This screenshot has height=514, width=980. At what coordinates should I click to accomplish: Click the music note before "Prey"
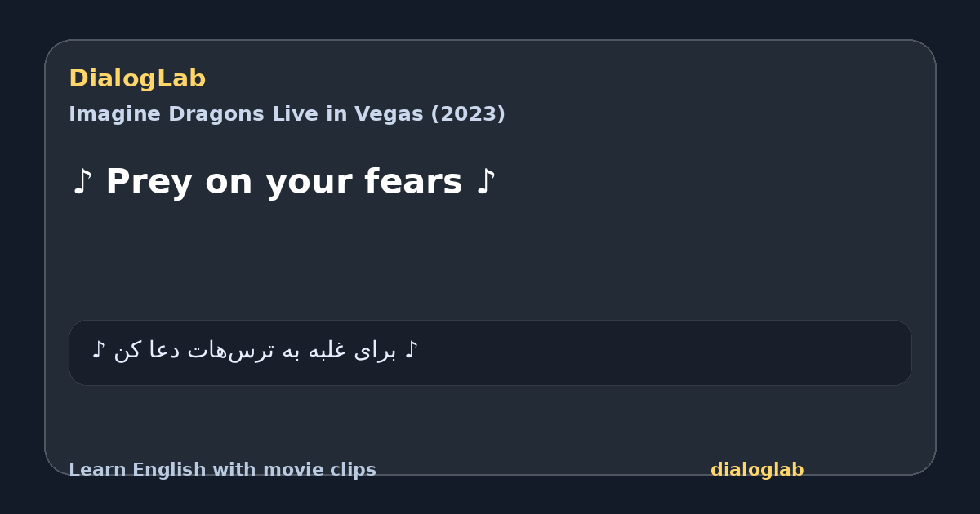[82, 182]
